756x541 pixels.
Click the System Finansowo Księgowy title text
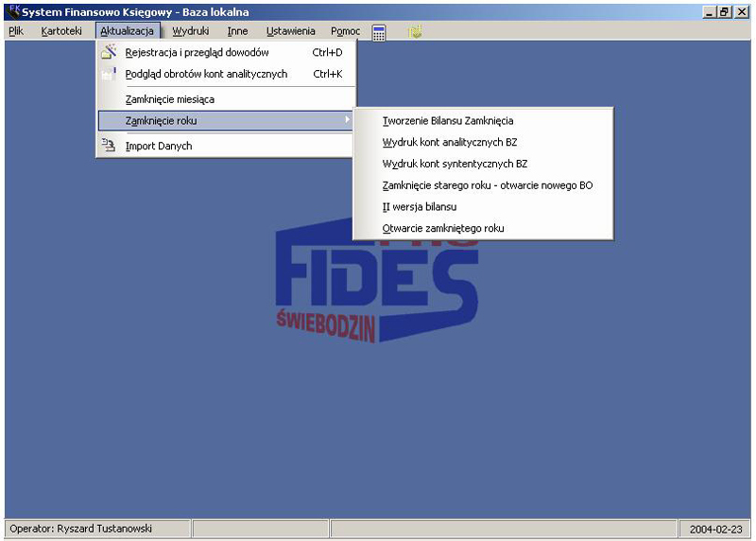click(x=135, y=12)
